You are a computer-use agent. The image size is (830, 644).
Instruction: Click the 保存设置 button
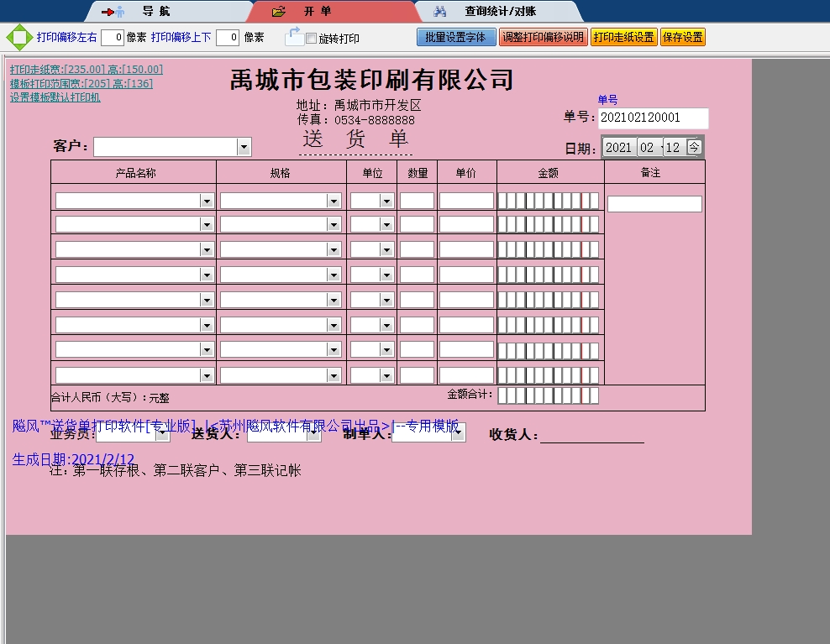682,38
